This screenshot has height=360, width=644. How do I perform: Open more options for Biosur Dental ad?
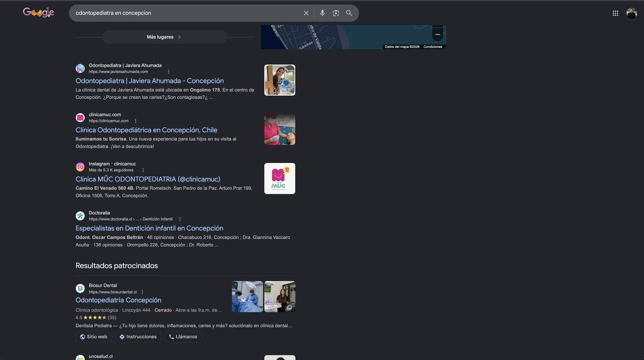tap(142, 292)
